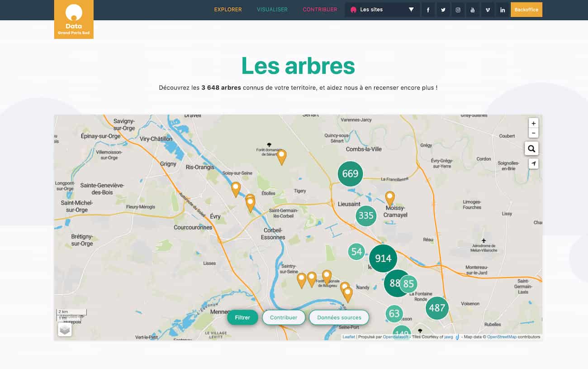Viewport: 588px width, 369px height.
Task: Zoom out the map with minus
Action: [533, 133]
